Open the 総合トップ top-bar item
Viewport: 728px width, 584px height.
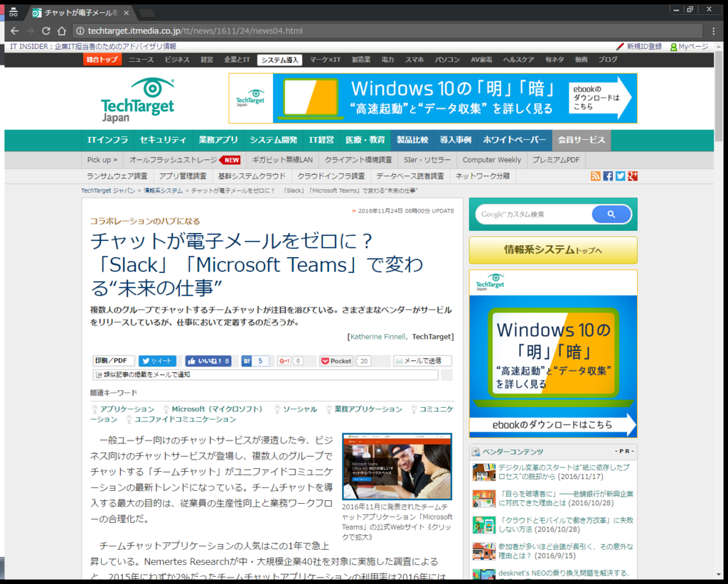tap(102, 60)
